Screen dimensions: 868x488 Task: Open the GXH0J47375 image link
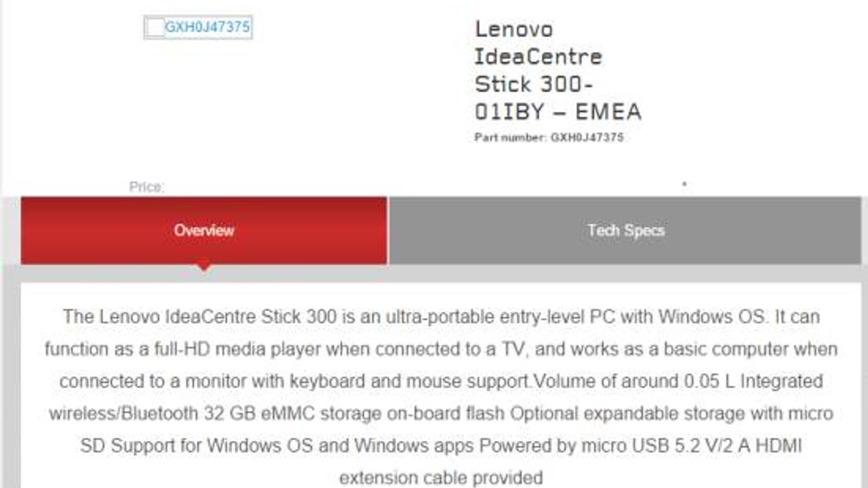pos(207,27)
